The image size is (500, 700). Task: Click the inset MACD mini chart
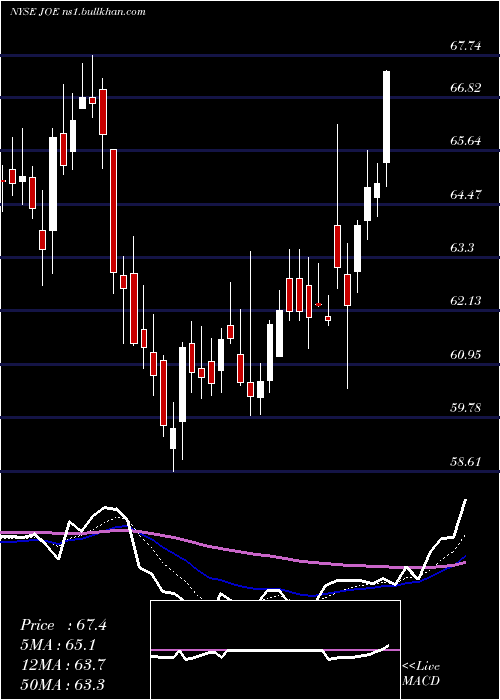[275, 650]
